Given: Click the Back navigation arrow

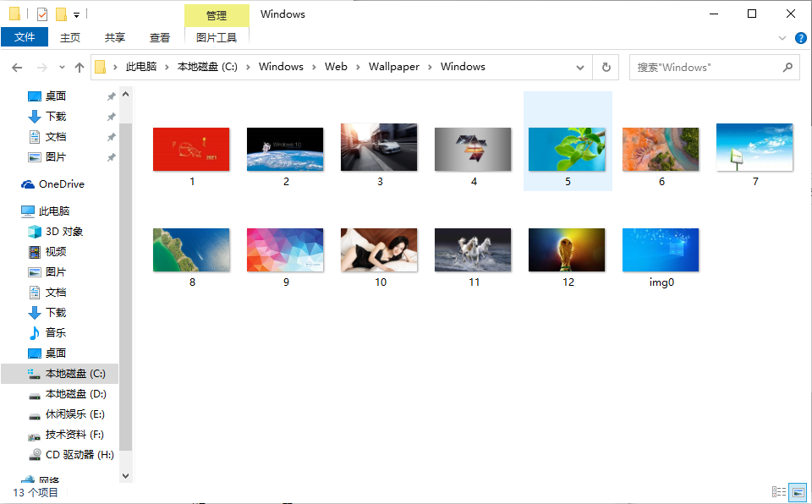Looking at the screenshot, I should click(x=17, y=67).
